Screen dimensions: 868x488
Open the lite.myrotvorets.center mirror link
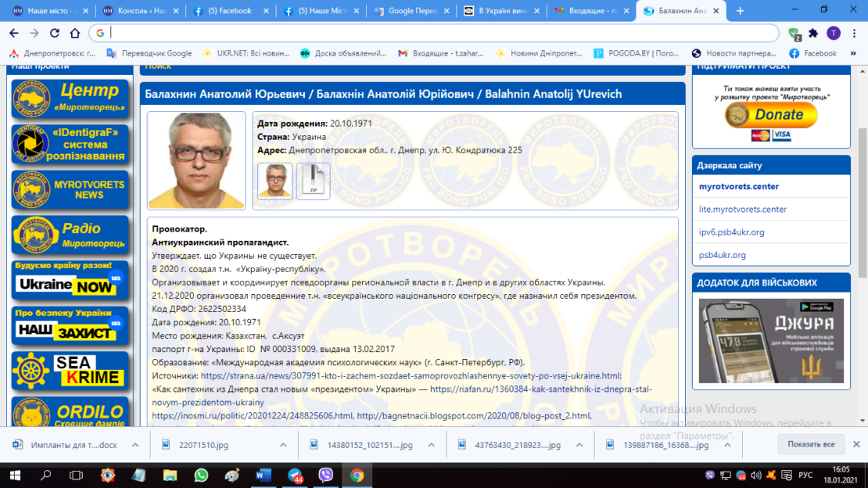(742, 210)
